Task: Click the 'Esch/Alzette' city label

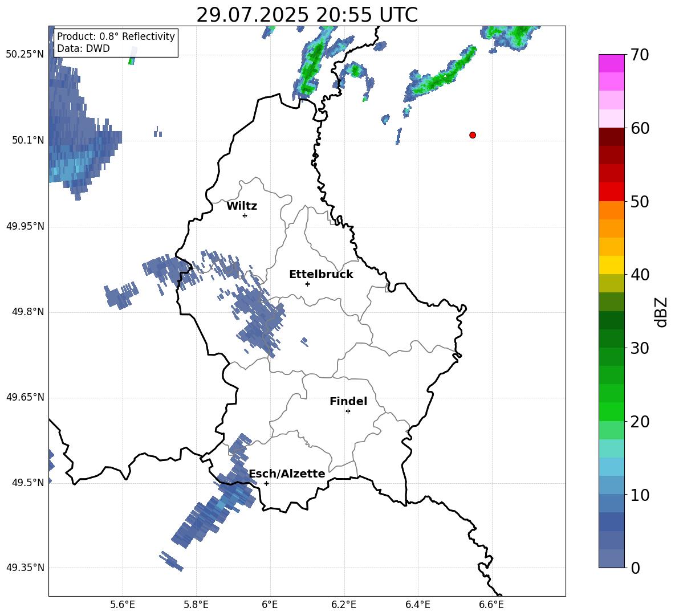Action: 287,474
